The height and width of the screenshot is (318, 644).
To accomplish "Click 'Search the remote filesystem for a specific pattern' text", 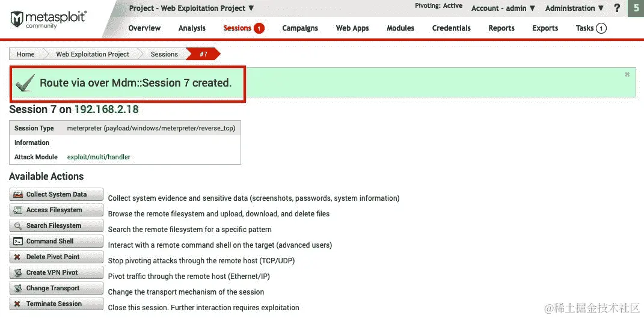I will click(x=190, y=229).
